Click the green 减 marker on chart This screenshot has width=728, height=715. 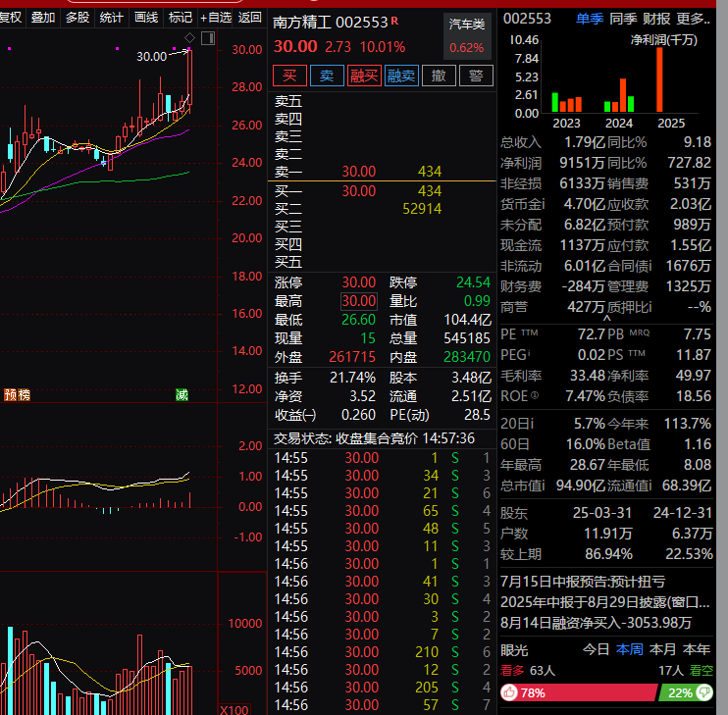182,395
